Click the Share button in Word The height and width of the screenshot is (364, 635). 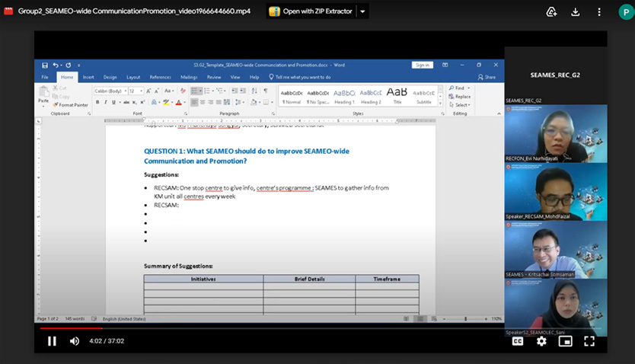(x=487, y=77)
